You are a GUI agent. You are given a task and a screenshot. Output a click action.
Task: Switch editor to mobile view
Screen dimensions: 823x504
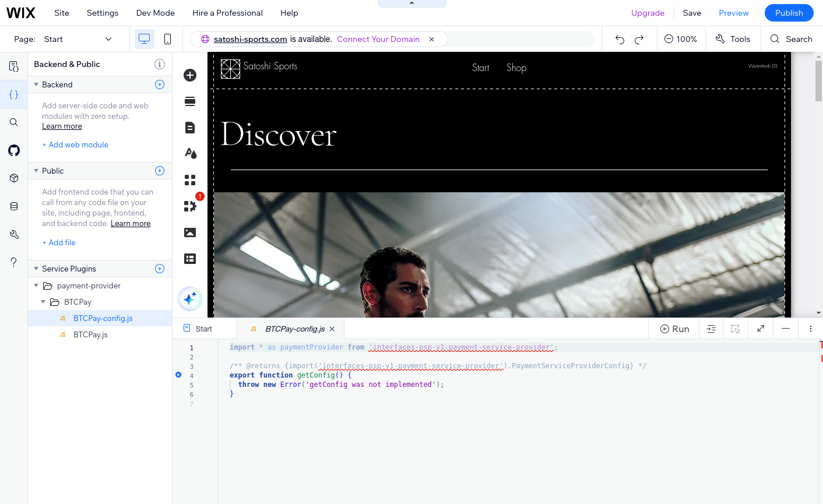[x=168, y=39]
